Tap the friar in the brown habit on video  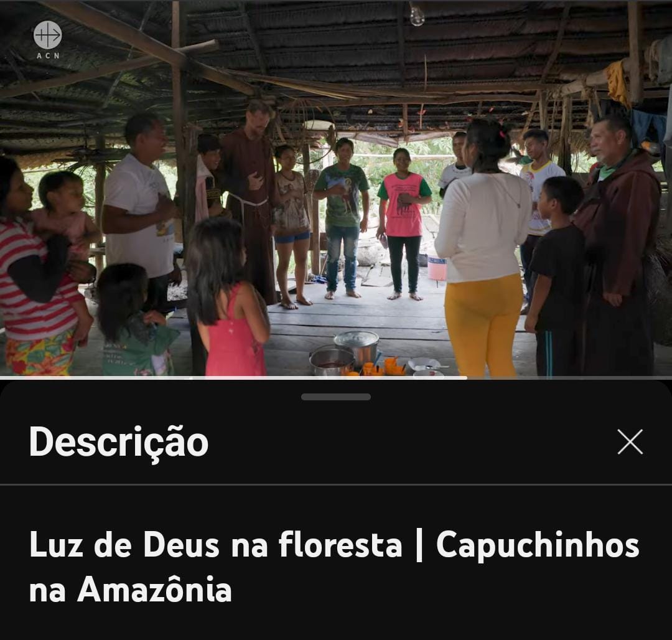pyautogui.click(x=250, y=202)
